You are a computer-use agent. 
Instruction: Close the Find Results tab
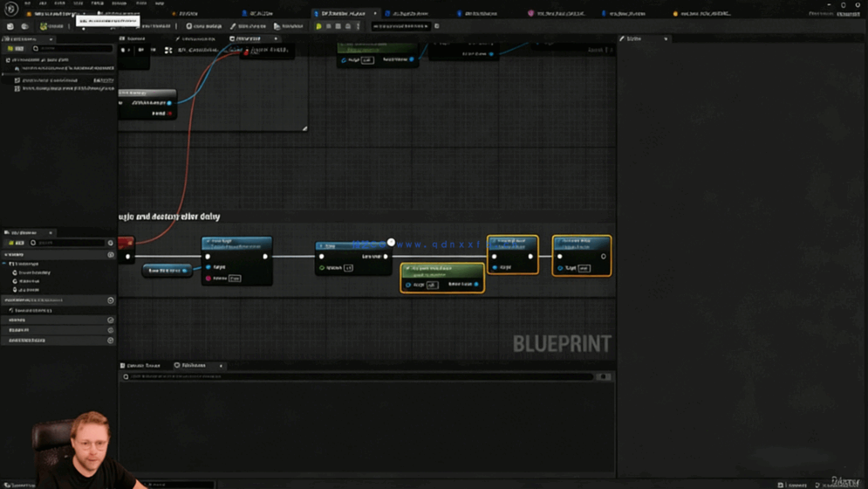[x=221, y=366]
